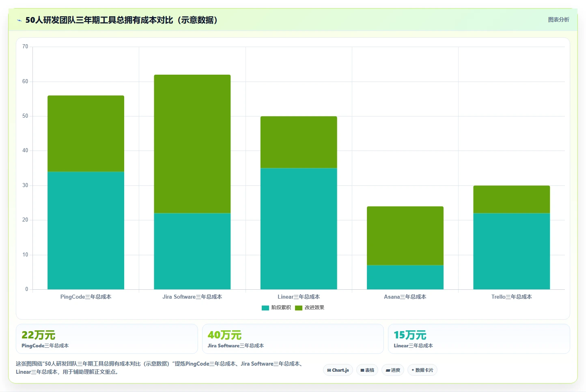Click the Jira Software三年总成本 axis label
Viewport: 586px width, 392px height.
[x=192, y=297]
